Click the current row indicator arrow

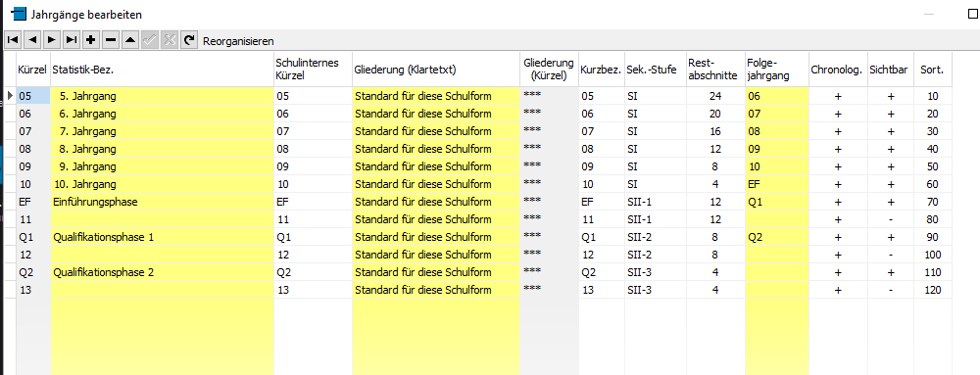click(x=10, y=96)
